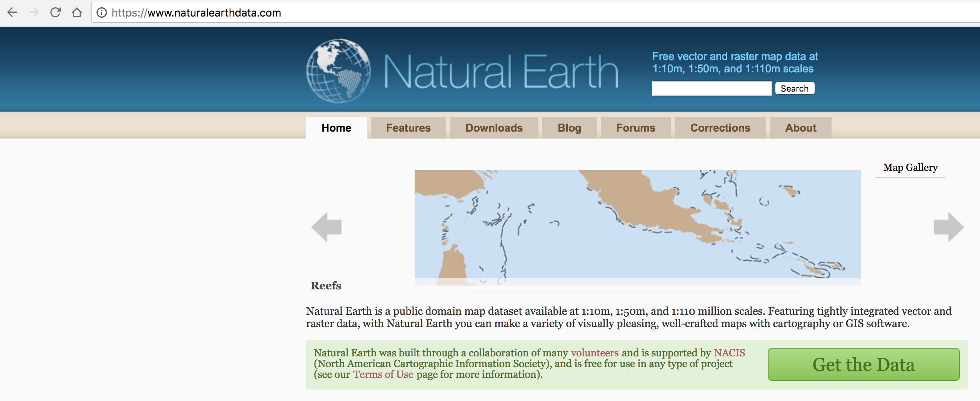Click the browser forward arrow

click(33, 13)
